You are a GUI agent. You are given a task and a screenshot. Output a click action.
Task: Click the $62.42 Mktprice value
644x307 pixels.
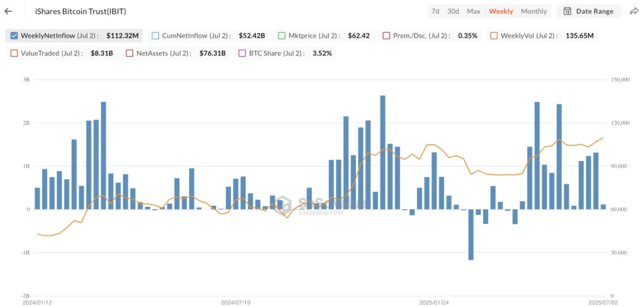(x=358, y=35)
